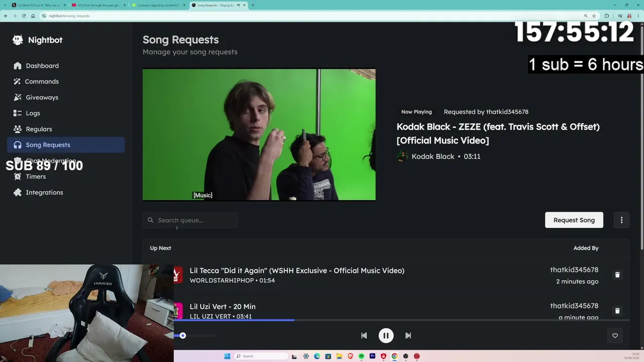The image size is (644, 362).
Task: Open Spotify from the taskbar
Action: click(x=361, y=356)
